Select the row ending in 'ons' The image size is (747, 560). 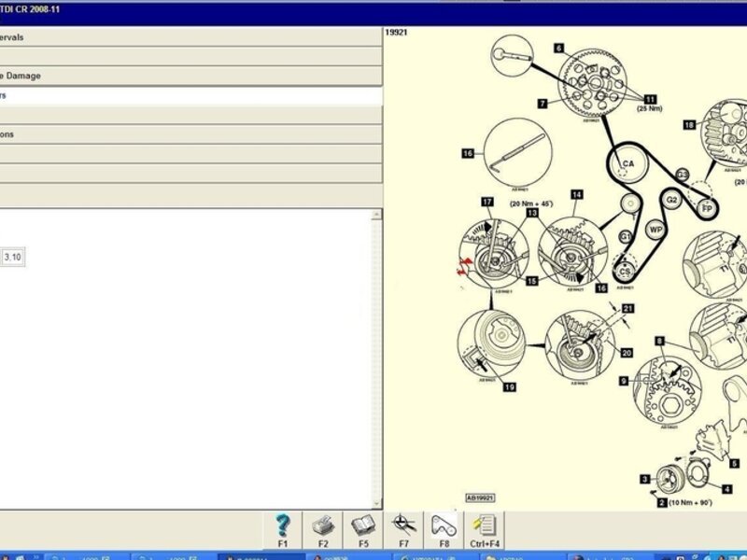click(x=187, y=133)
